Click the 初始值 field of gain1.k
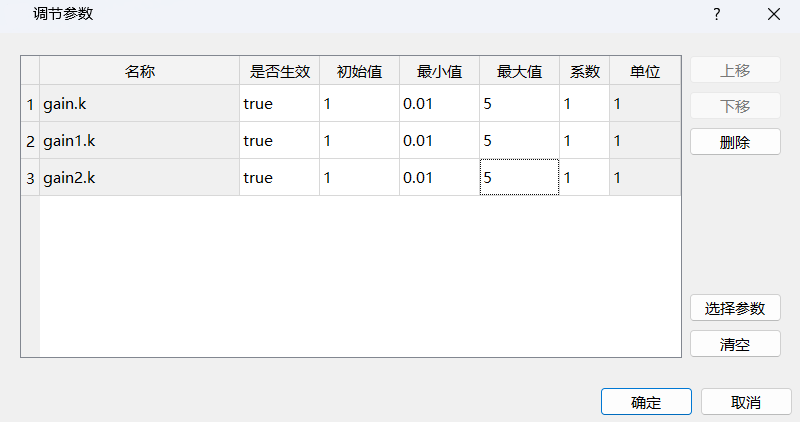 [359, 141]
